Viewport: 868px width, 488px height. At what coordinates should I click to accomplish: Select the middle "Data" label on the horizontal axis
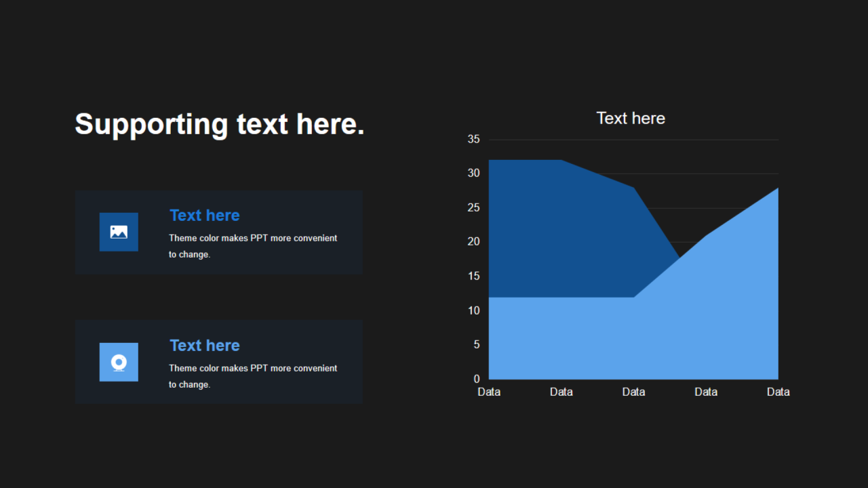633,392
